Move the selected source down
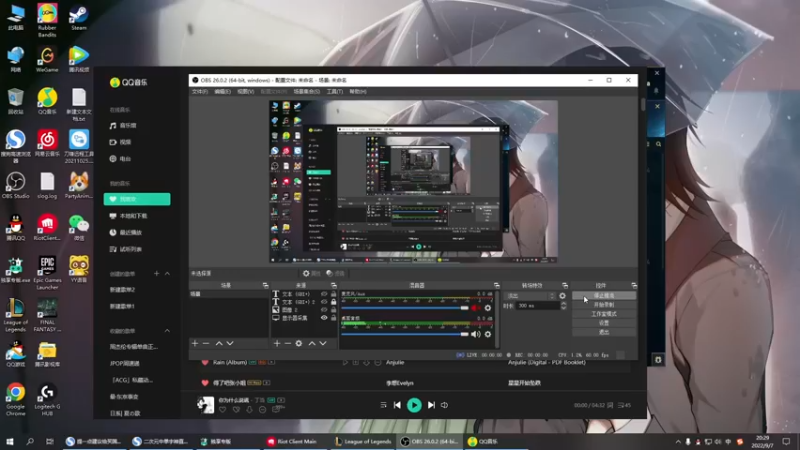Image resolution: width=800 pixels, height=450 pixels. [323, 343]
